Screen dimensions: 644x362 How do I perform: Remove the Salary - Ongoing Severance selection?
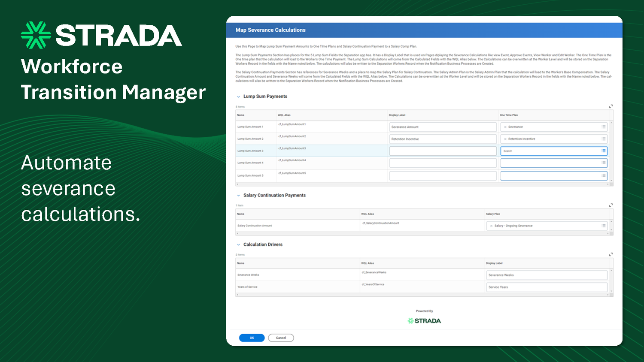tap(491, 226)
